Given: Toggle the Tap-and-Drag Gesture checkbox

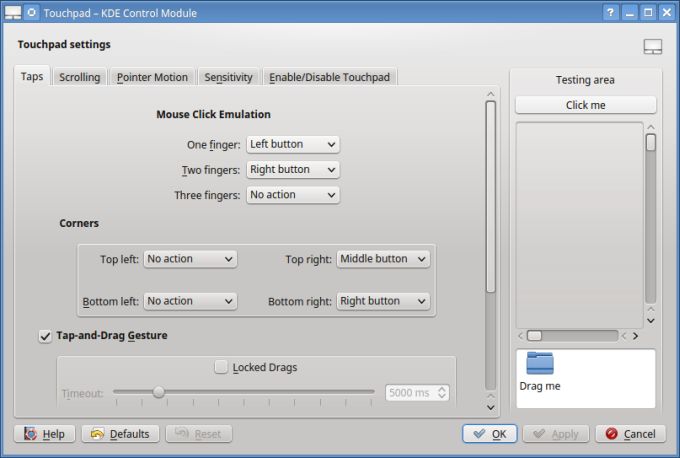Looking at the screenshot, I should click(x=45, y=336).
